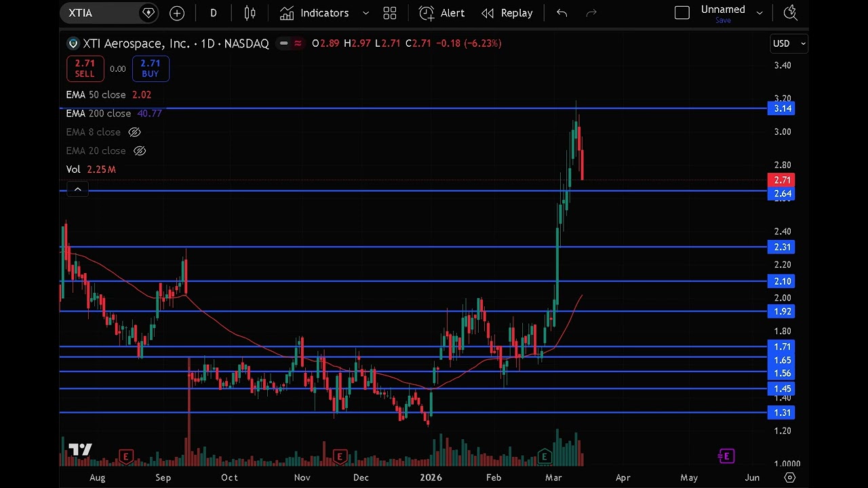Redo the last chart action
Screen dimensions: 868x488
(x=591, y=13)
